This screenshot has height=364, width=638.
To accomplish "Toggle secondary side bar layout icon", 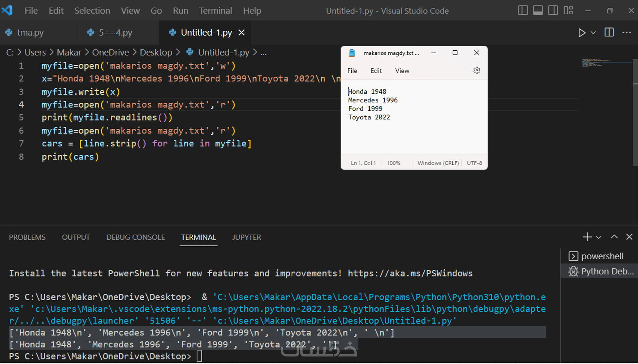I will pos(553,11).
